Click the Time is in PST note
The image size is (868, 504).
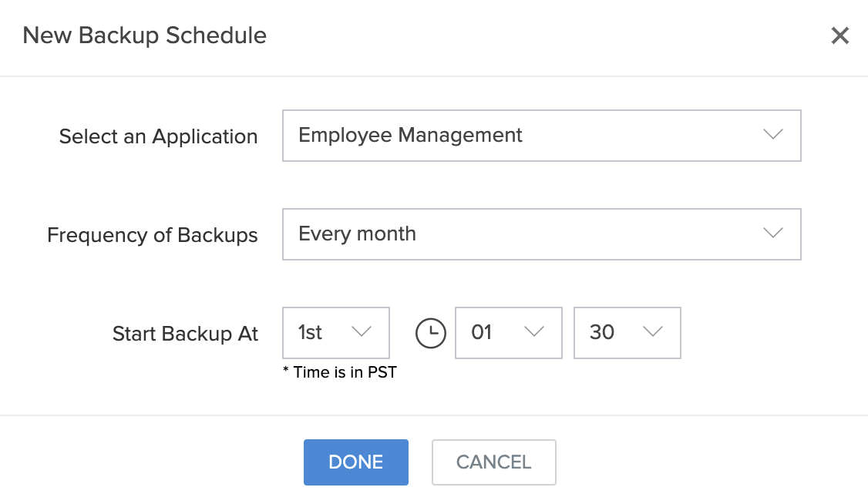pos(340,371)
